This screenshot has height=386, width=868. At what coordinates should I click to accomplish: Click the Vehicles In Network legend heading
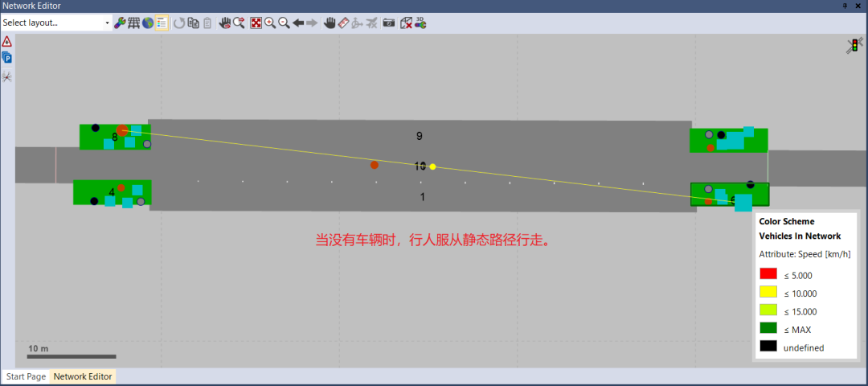(x=800, y=236)
